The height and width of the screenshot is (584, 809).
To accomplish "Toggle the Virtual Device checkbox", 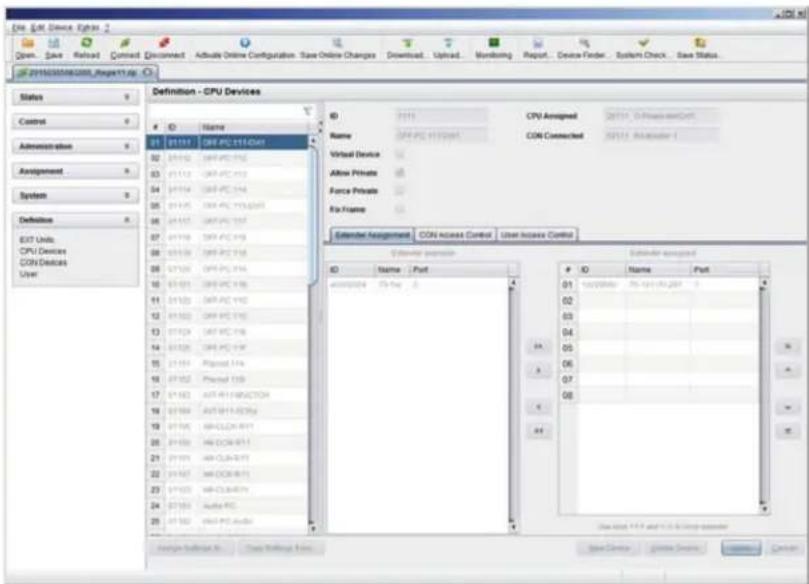I will pyautogui.click(x=400, y=154).
